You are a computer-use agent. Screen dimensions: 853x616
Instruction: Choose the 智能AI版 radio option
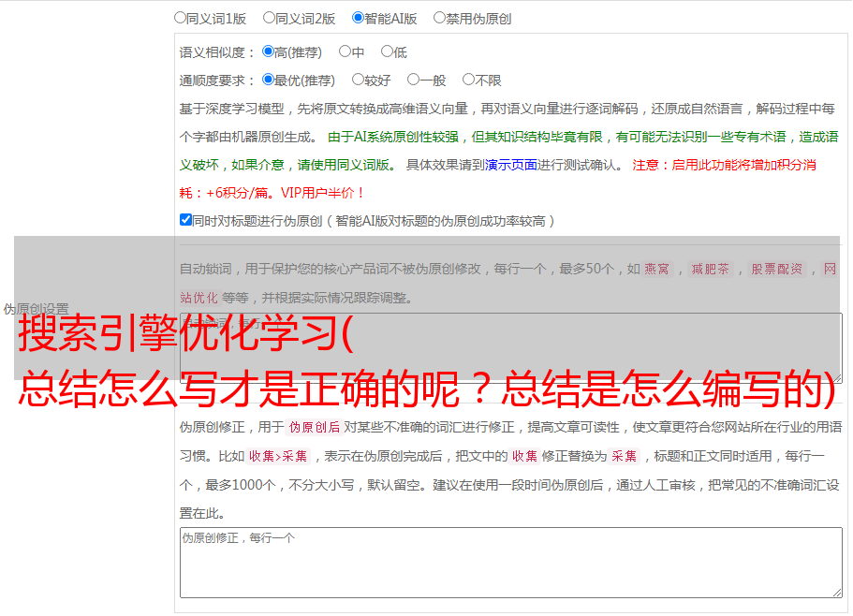pos(358,18)
